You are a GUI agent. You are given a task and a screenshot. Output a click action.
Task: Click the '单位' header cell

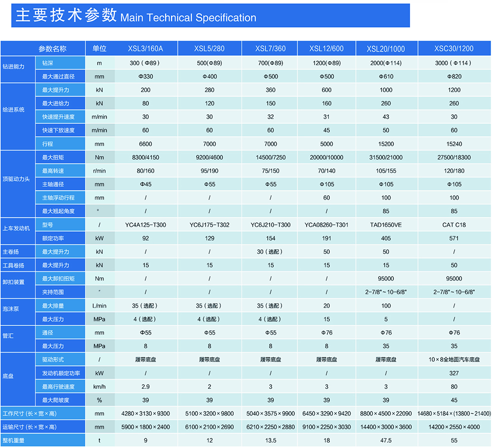coord(100,49)
